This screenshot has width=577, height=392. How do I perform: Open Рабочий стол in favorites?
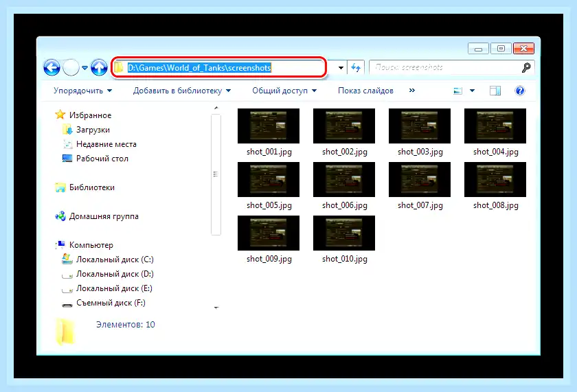(x=102, y=159)
